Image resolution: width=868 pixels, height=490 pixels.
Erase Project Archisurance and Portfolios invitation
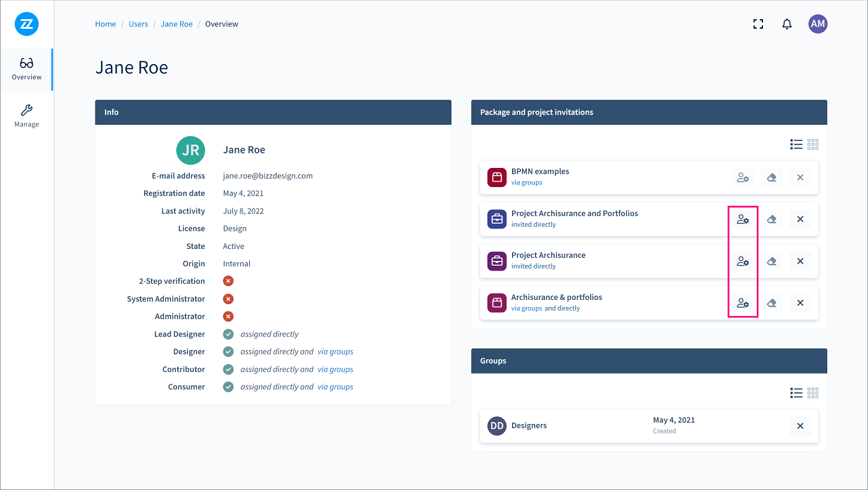tap(771, 220)
